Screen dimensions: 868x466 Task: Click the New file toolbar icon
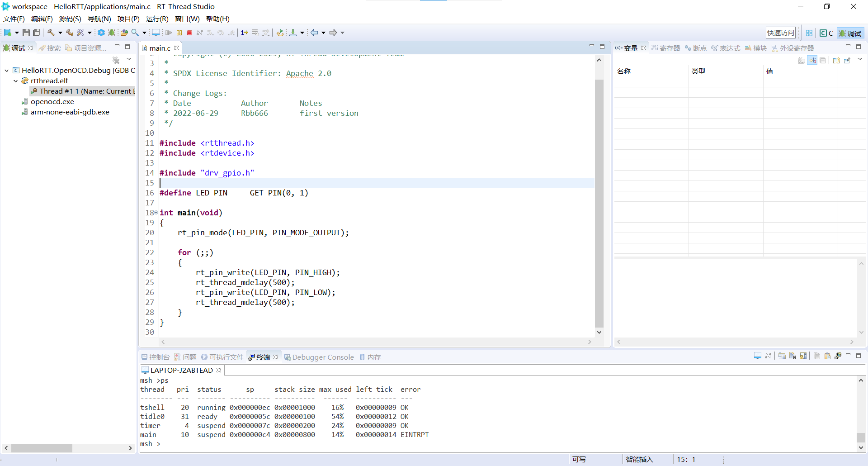pyautogui.click(x=7, y=33)
